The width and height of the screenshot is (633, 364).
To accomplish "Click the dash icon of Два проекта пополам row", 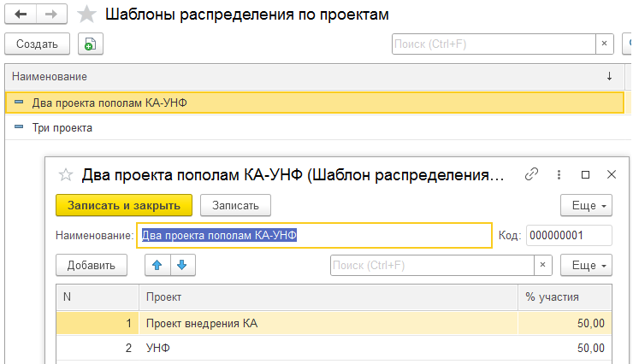I will click(19, 103).
